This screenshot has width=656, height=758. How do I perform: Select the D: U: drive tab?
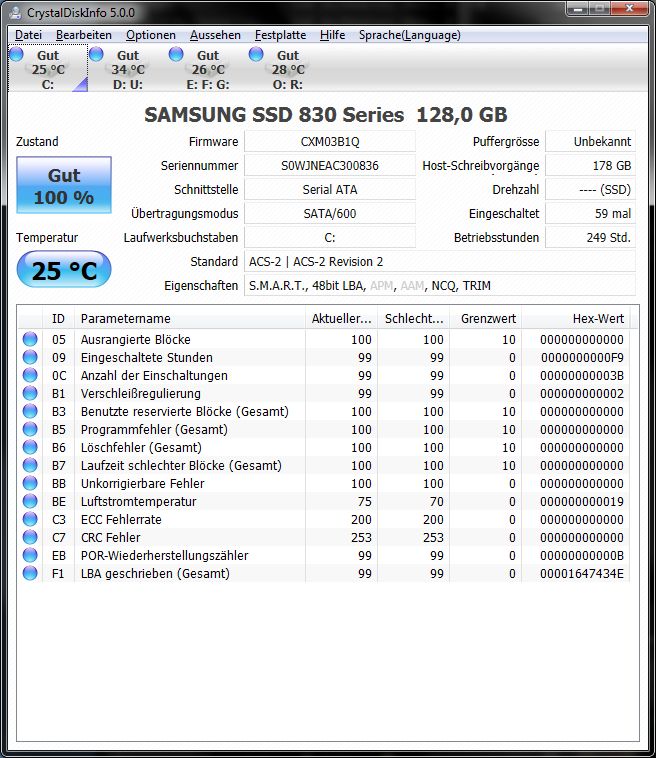128,69
